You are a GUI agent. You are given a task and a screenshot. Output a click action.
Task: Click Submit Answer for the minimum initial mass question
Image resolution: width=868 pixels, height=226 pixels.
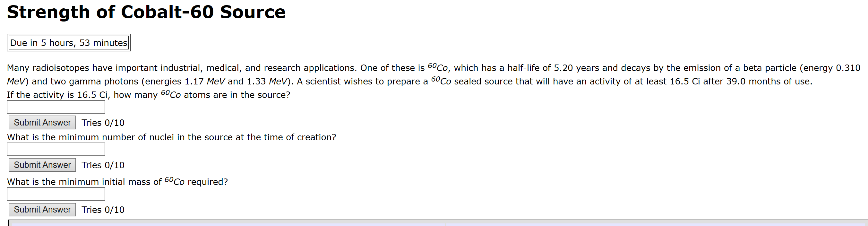(41, 210)
